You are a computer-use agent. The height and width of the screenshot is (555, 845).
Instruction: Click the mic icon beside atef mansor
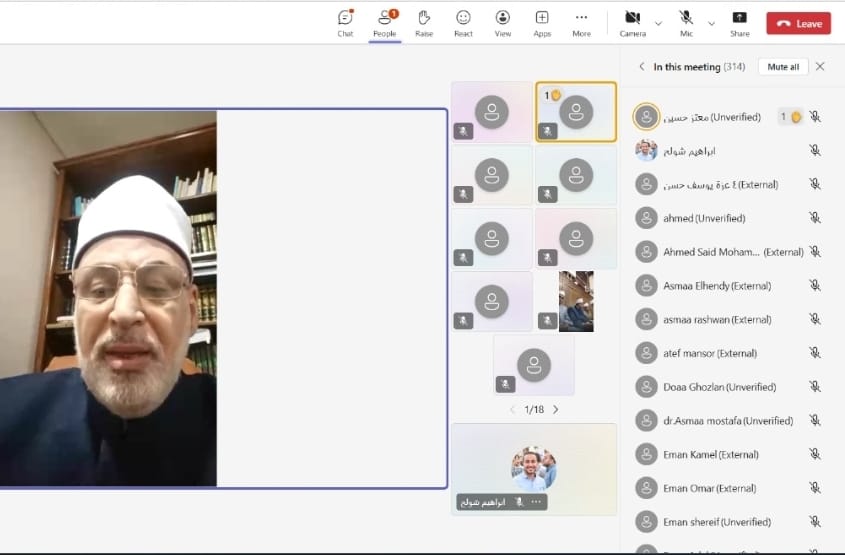click(815, 353)
